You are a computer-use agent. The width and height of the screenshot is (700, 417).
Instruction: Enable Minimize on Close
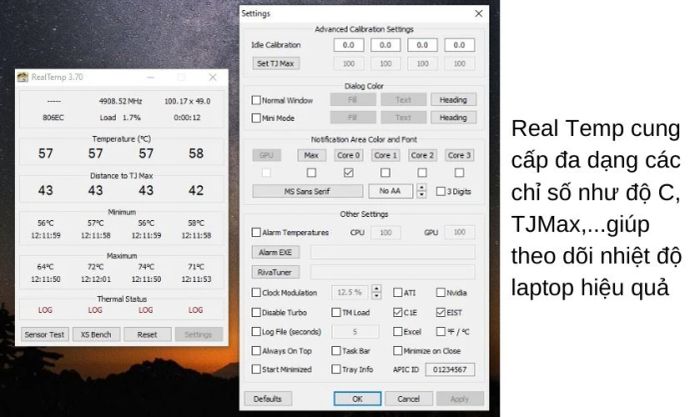click(397, 350)
